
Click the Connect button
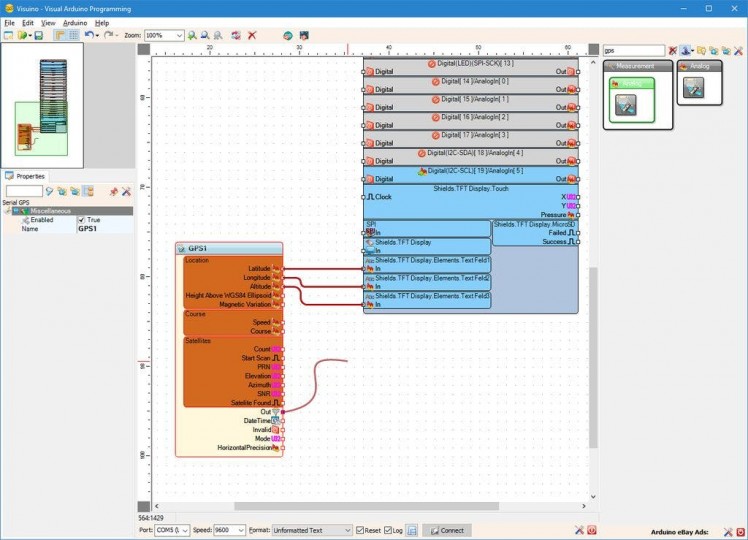click(x=446, y=530)
